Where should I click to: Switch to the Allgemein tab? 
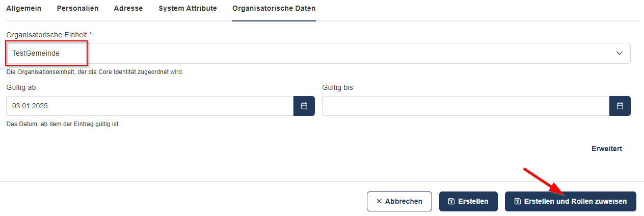tap(23, 9)
